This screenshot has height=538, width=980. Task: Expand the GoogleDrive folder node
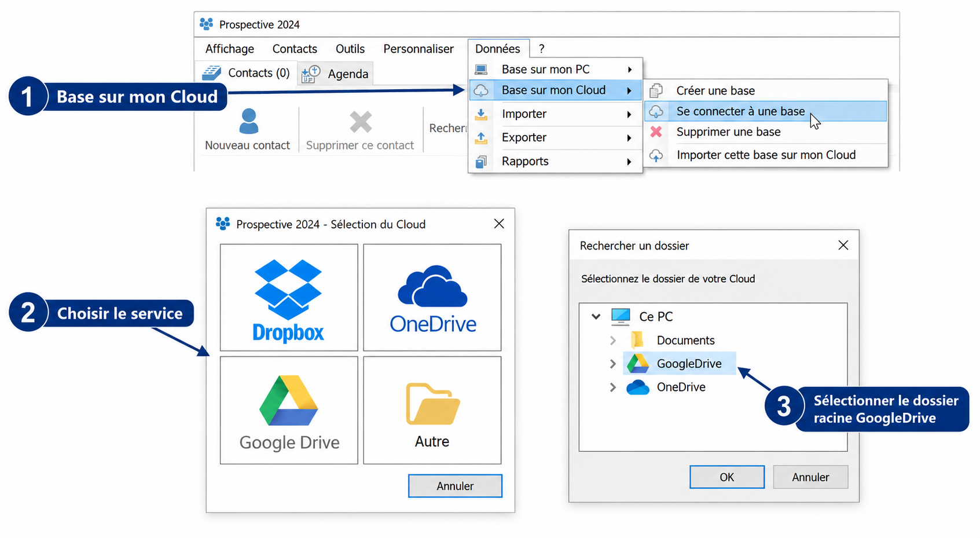coord(613,364)
